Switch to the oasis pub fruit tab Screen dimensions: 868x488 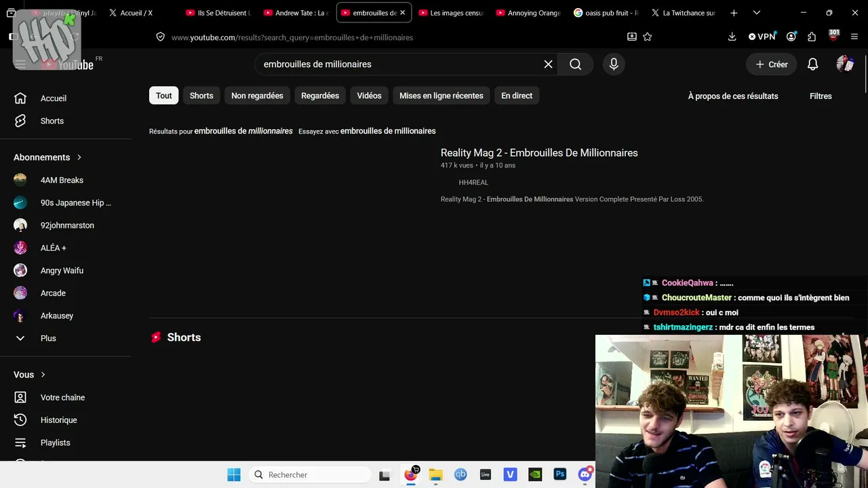(606, 13)
